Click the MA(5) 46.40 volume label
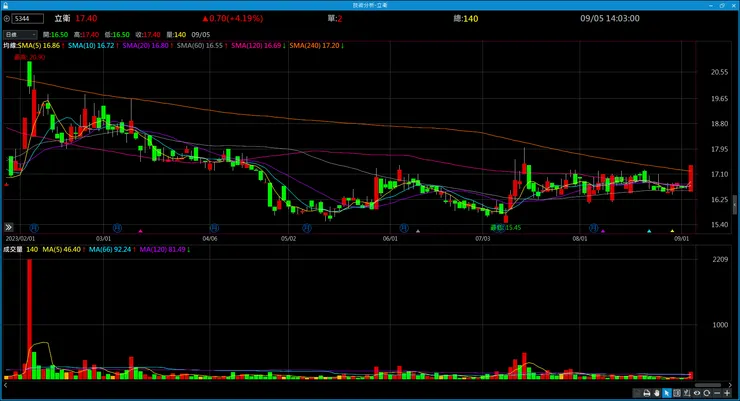 coord(64,250)
